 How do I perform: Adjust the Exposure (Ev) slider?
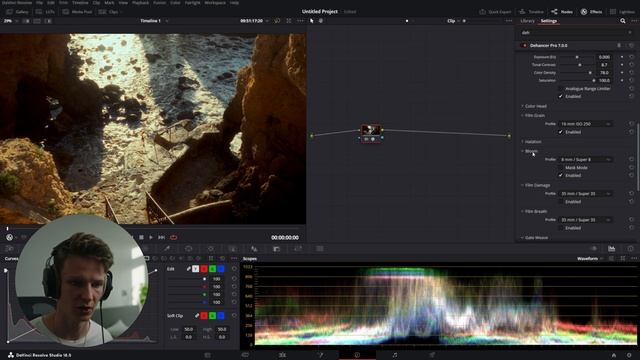576,57
